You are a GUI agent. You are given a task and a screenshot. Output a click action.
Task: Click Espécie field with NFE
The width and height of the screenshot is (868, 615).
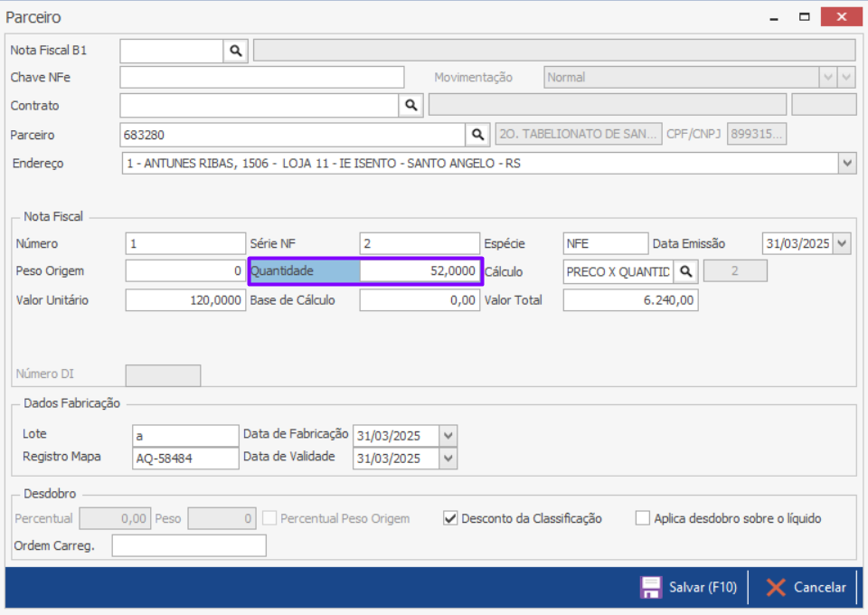606,243
